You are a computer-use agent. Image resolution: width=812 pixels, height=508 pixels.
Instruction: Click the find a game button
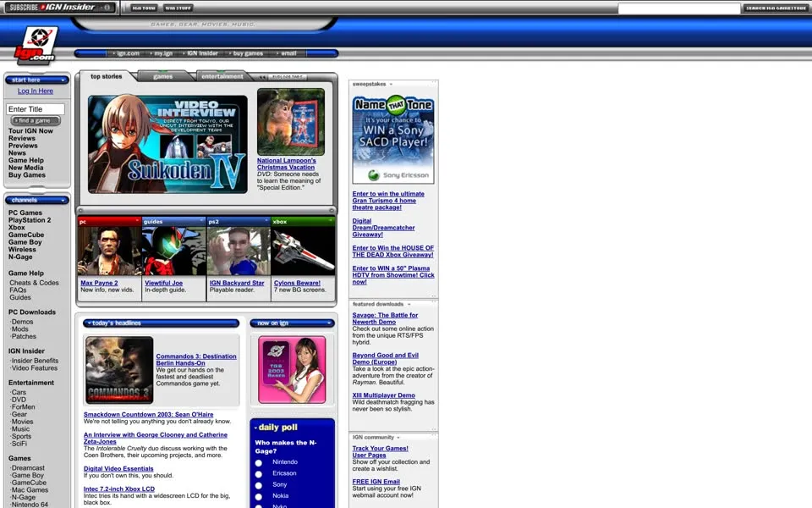point(36,121)
